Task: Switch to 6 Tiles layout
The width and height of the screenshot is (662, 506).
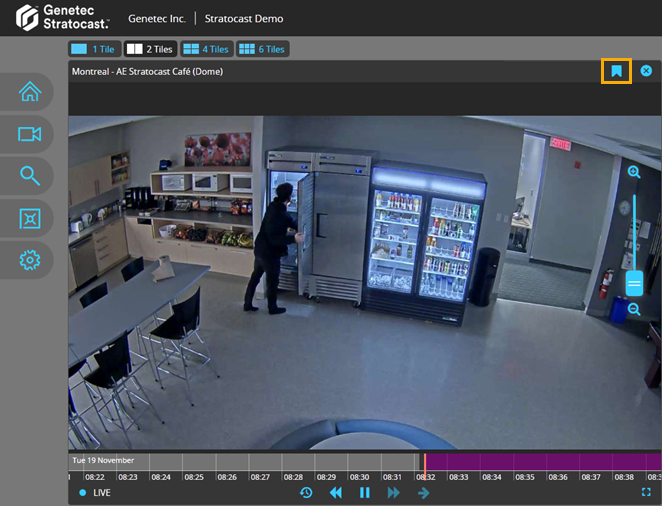Action: pyautogui.click(x=263, y=49)
